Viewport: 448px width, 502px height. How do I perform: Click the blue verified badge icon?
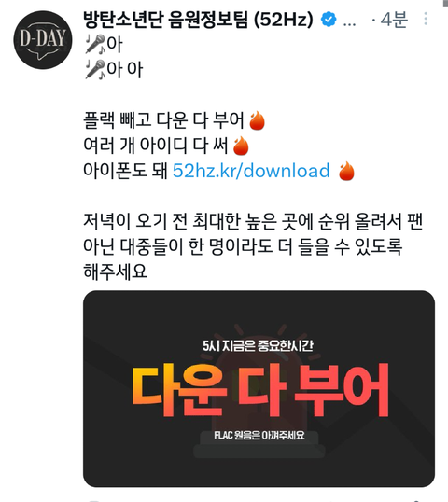click(329, 20)
